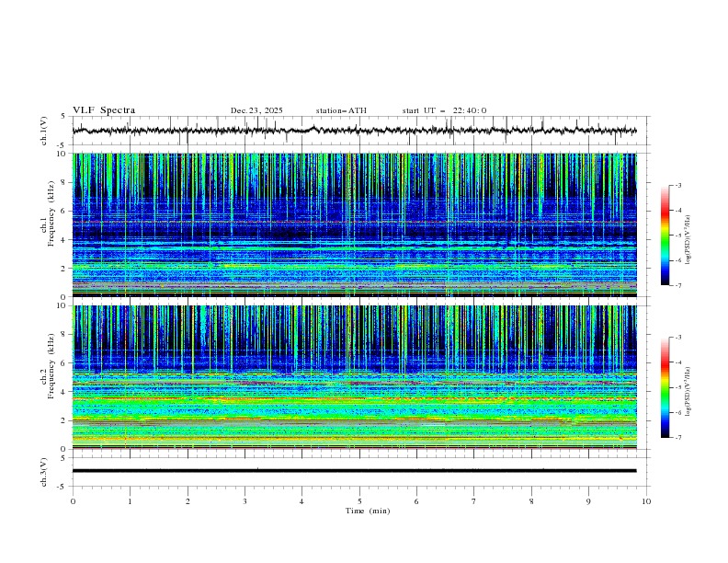The width and height of the screenshot is (728, 563).
Task: Click the station=ATH label
Action: 341,110
